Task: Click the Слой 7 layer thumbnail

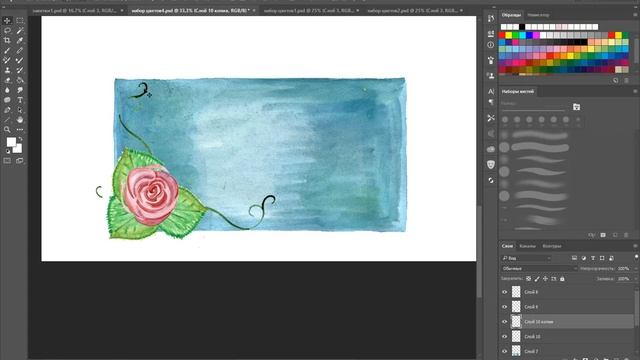Action: [516, 351]
